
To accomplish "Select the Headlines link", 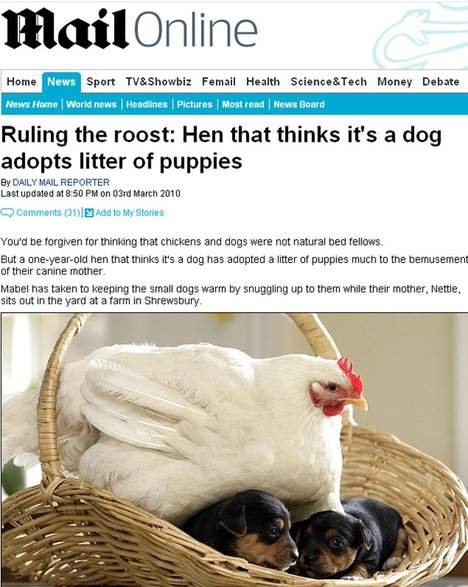I will (147, 104).
